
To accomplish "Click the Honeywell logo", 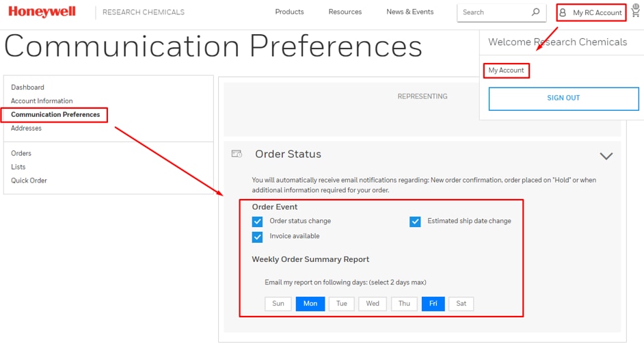I will 42,12.
